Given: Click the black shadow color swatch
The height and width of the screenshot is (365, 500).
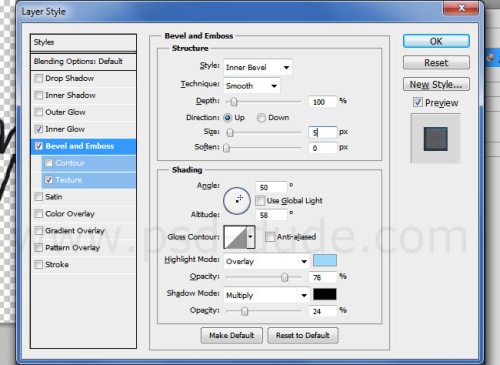Looking at the screenshot, I should (325, 294).
